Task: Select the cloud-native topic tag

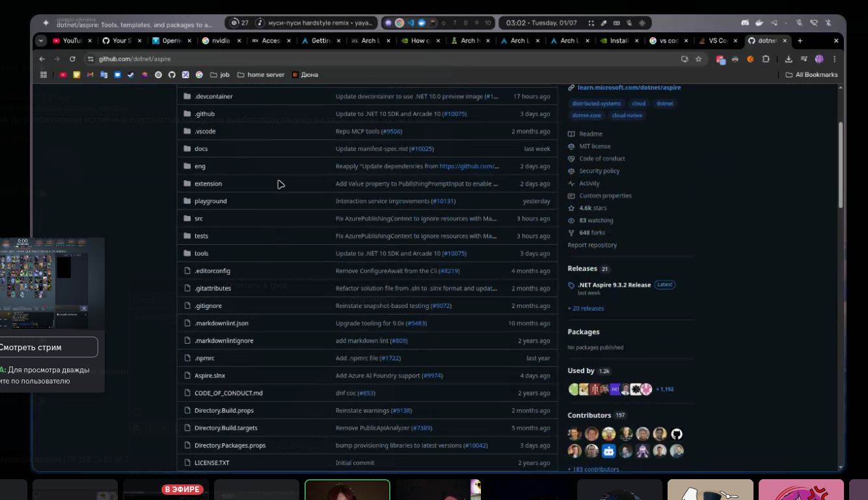Action: 627,116
